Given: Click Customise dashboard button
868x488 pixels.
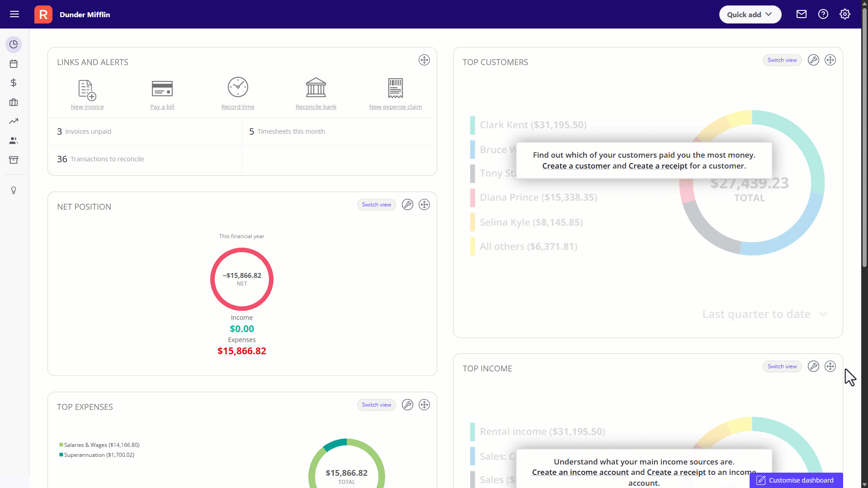Looking at the screenshot, I should point(796,480).
